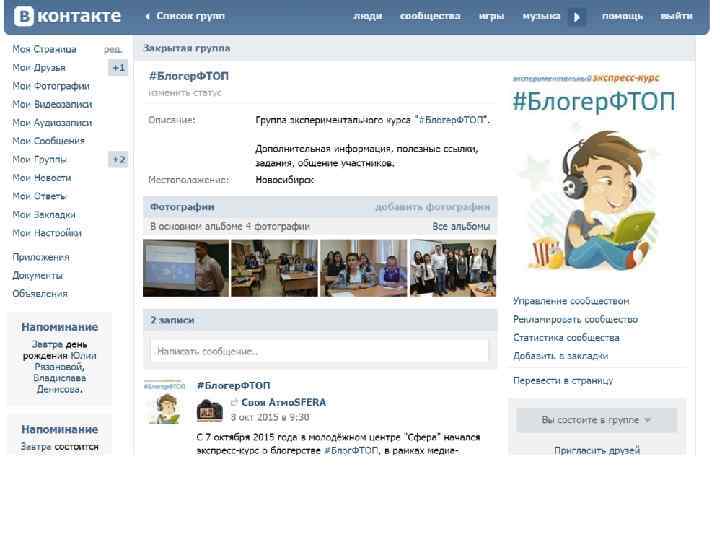Click Пригласить друзей
The width and height of the screenshot is (720, 540).
pos(597,450)
